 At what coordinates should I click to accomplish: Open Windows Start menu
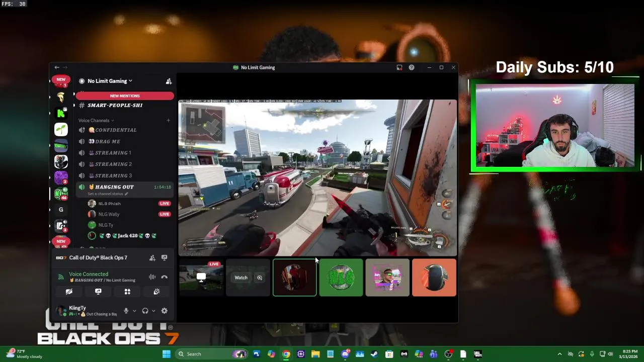point(166,354)
